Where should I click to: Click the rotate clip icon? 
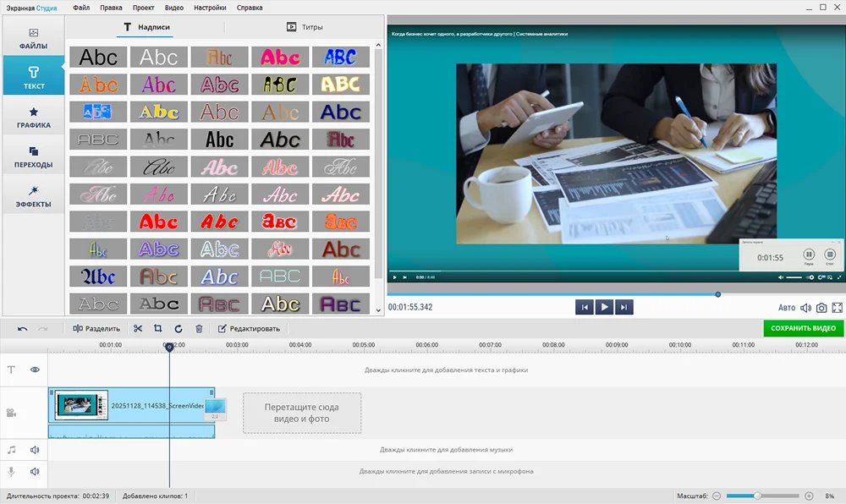[179, 328]
